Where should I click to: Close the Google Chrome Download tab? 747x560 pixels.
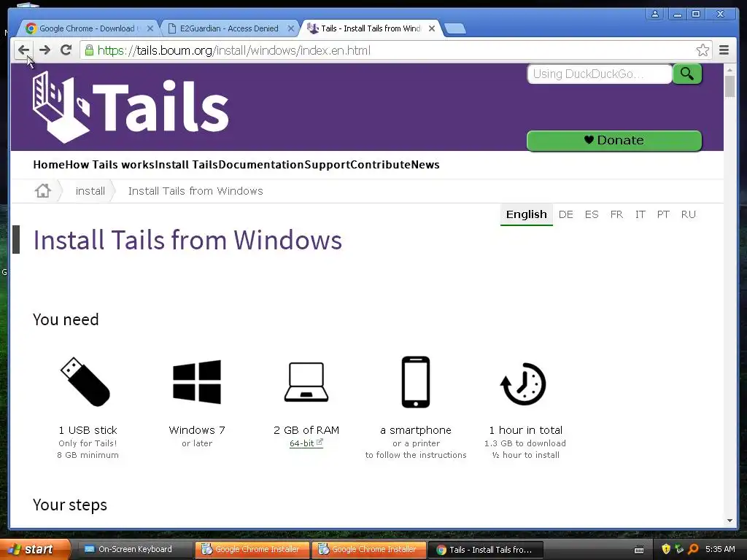(150, 28)
